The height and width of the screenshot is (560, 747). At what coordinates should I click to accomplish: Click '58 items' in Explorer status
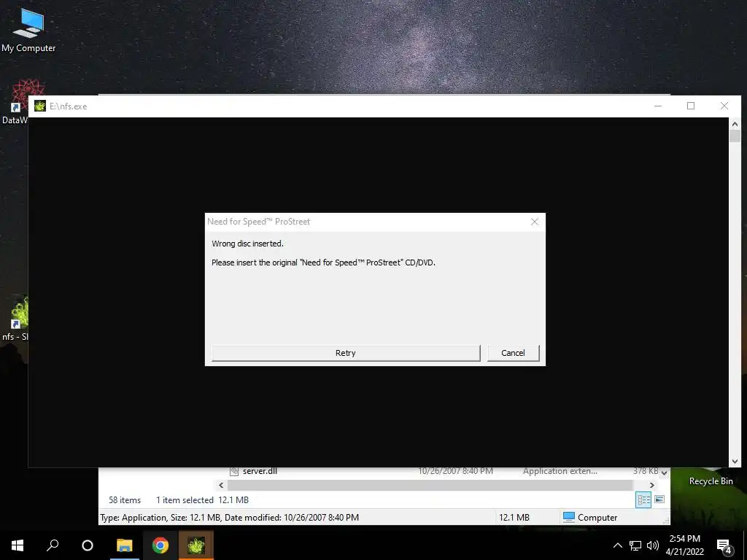[125, 500]
